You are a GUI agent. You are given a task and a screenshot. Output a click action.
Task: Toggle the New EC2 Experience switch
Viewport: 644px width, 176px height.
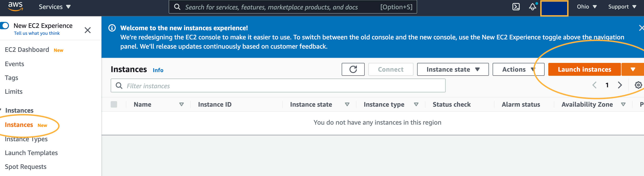pos(5,26)
